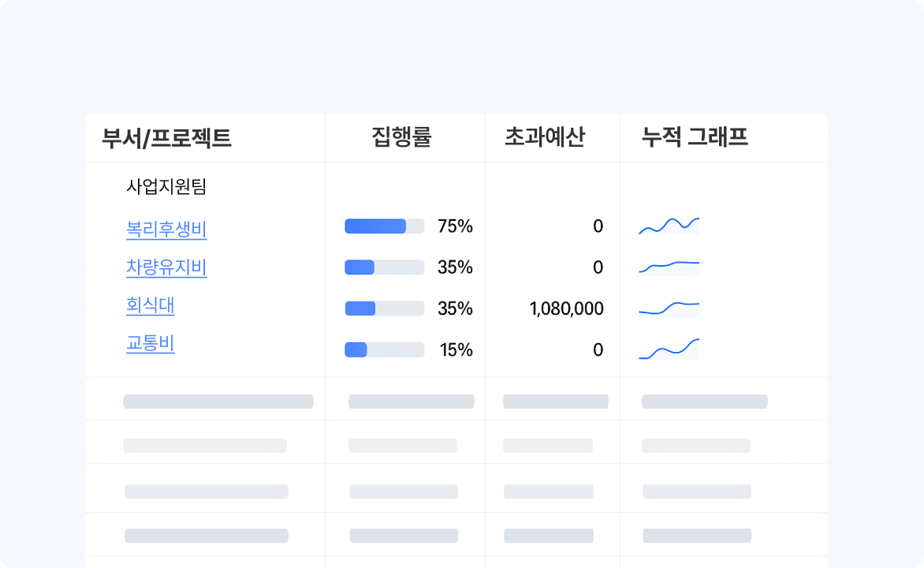Open the 복리후생비 cumulative sparkline graph
The image size is (924, 568).
click(669, 226)
